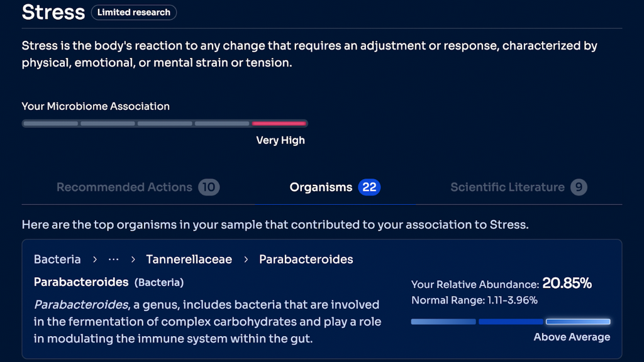
Task: Click the chevron right after Bacteria
Action: [94, 260]
